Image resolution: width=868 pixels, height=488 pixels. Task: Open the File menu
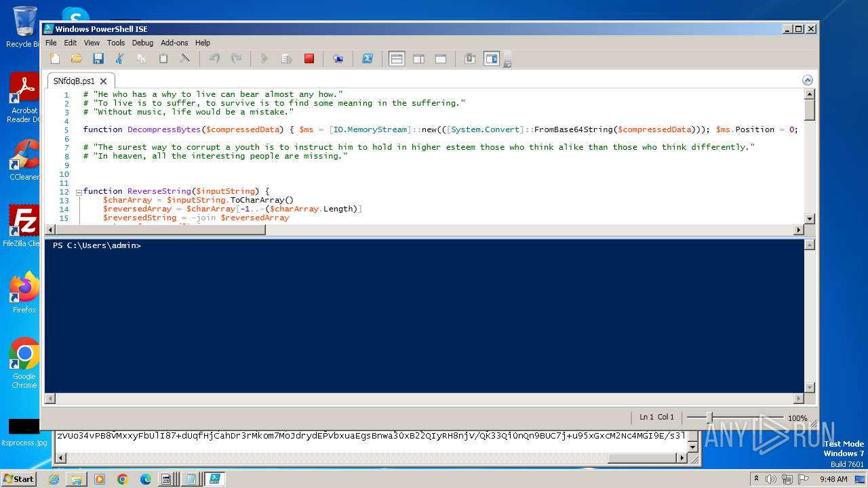[51, 43]
